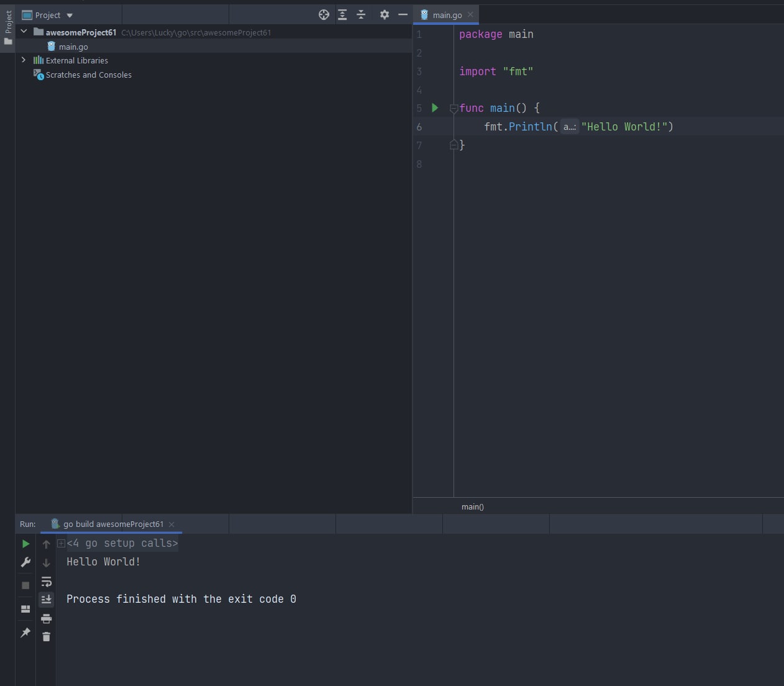Image resolution: width=784 pixels, height=686 pixels.
Task: Rerun the program with the green Run arrow
Action: click(25, 544)
